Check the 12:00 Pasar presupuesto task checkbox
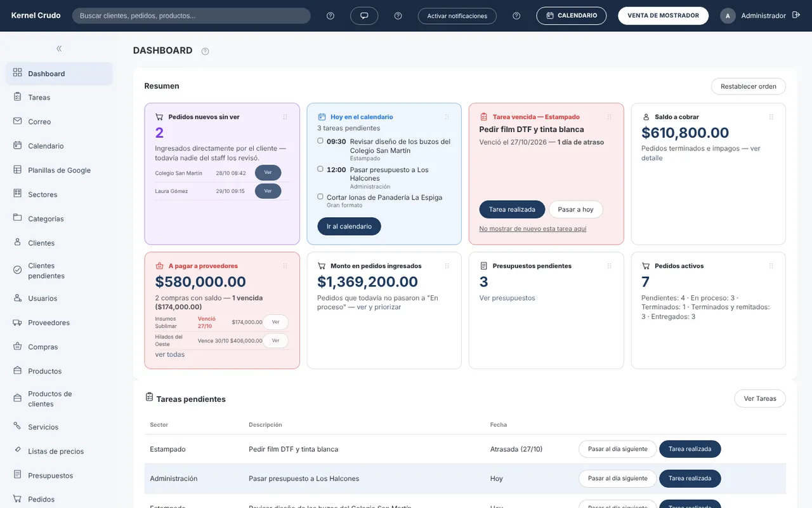Screen dimensions: 812x508 click(320, 169)
